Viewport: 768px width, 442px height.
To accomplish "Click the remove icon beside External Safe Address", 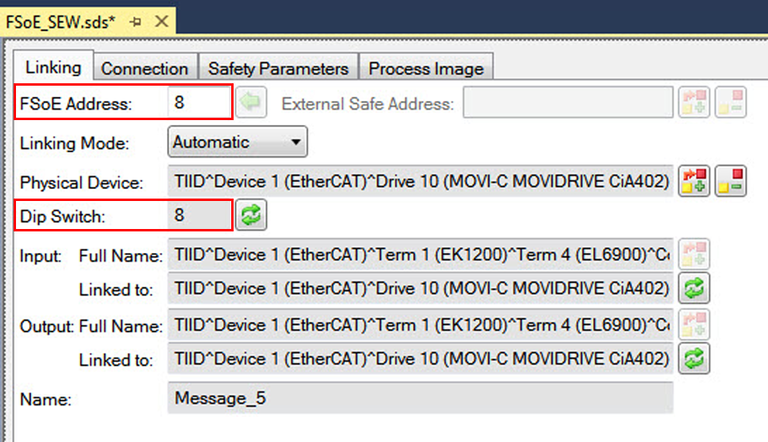I will (731, 102).
